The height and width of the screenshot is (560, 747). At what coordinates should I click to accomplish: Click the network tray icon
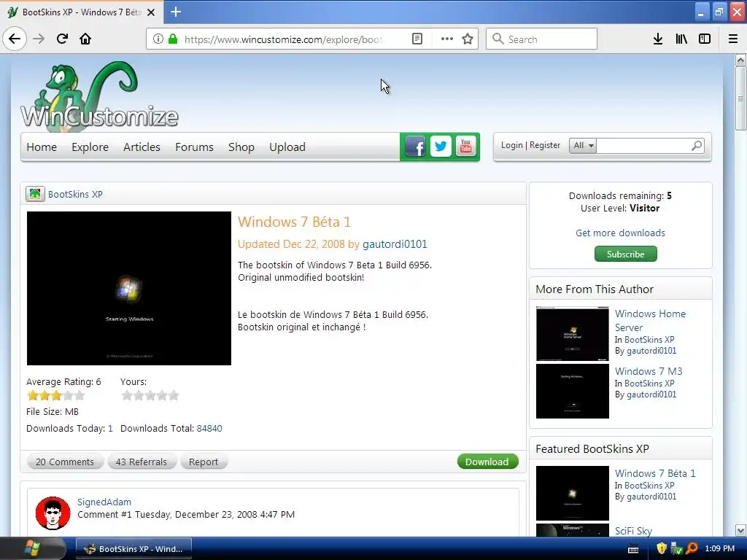point(676,548)
